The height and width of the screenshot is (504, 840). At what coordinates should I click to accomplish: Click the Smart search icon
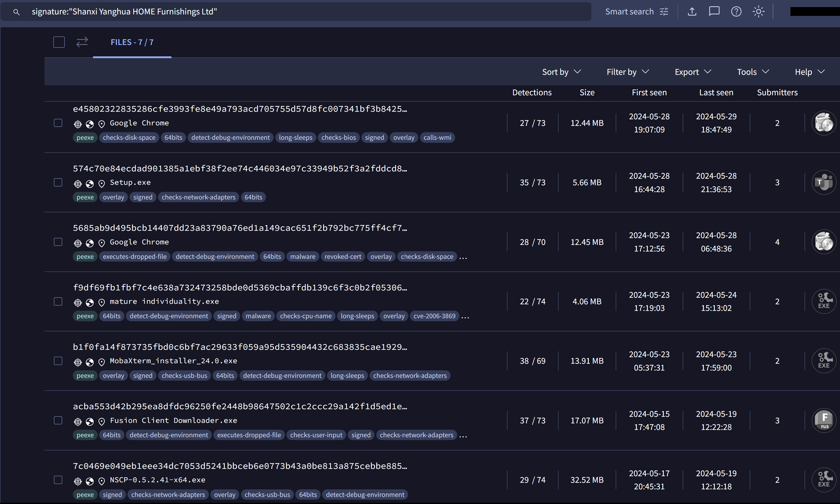click(665, 11)
